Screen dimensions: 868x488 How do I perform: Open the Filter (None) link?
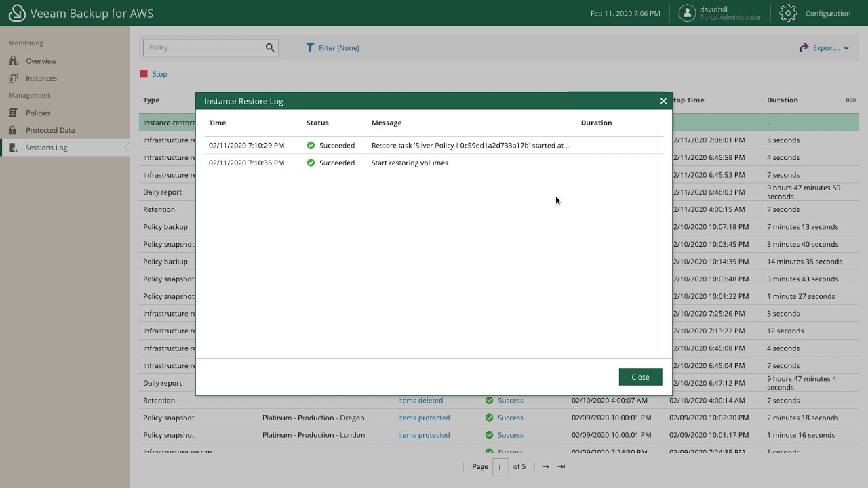pos(339,48)
